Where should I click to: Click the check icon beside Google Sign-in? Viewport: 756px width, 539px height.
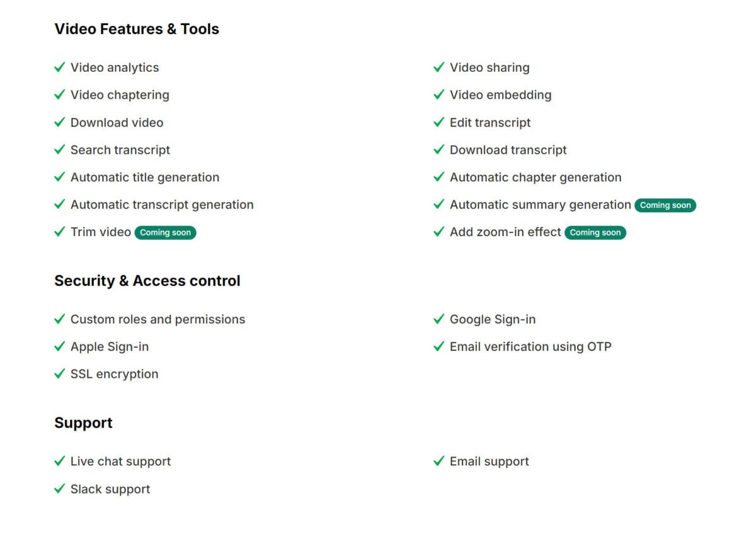(439, 319)
